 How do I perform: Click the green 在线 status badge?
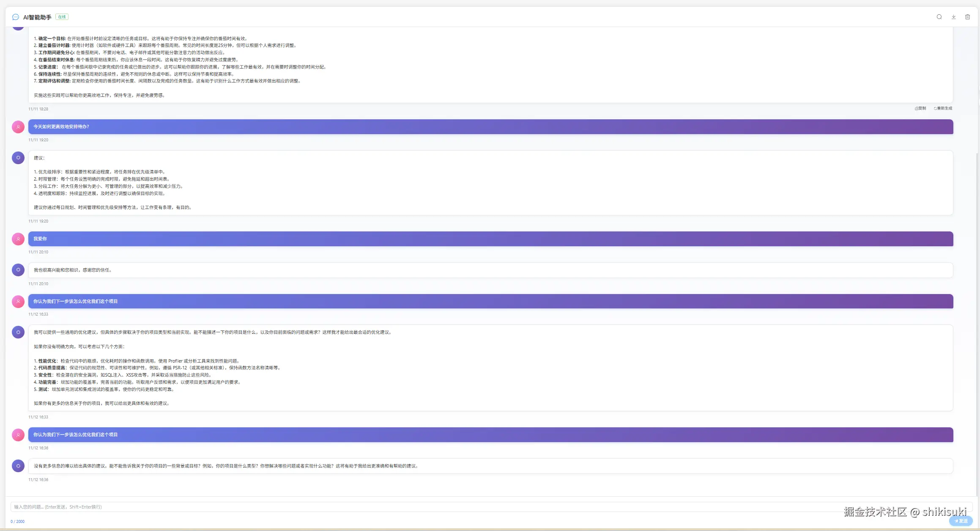point(62,17)
